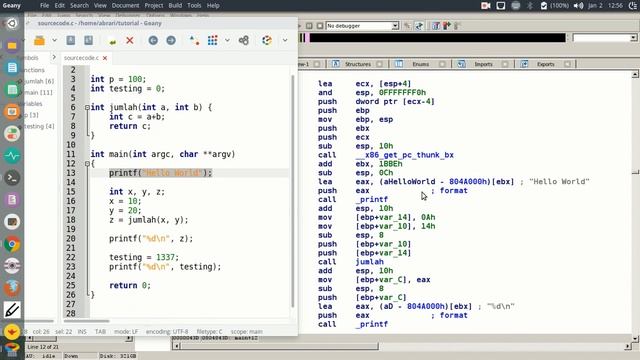This screenshot has width=640, height=360.
Task: Switch to the Exports tab in IDA
Action: point(546,64)
